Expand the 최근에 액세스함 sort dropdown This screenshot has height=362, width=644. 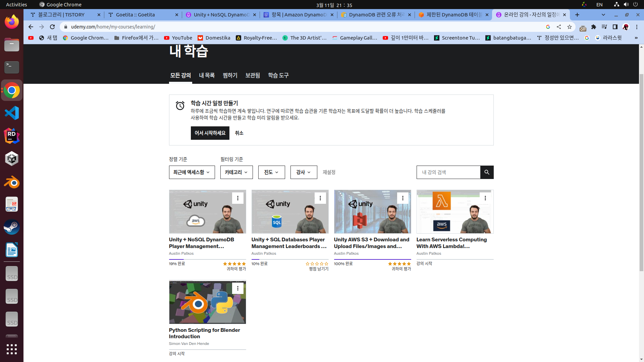tap(192, 172)
